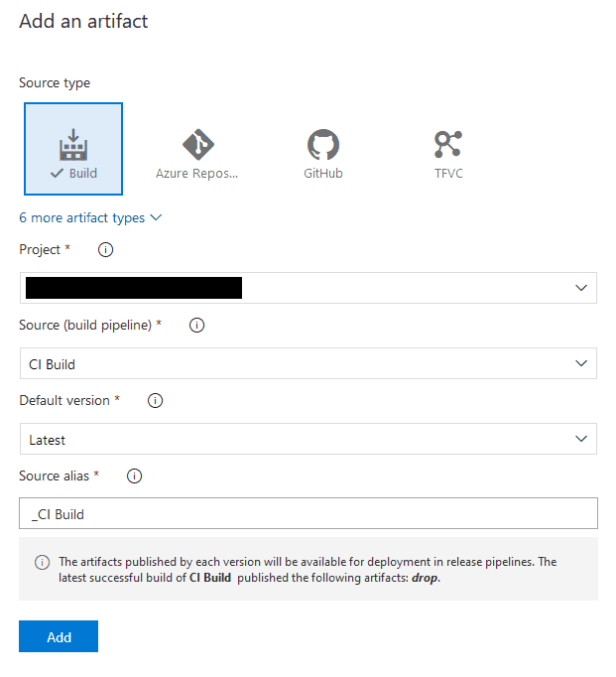Viewport: 616px width, 677px height.
Task: Pick the GitHub octocat icon
Action: pos(323,144)
